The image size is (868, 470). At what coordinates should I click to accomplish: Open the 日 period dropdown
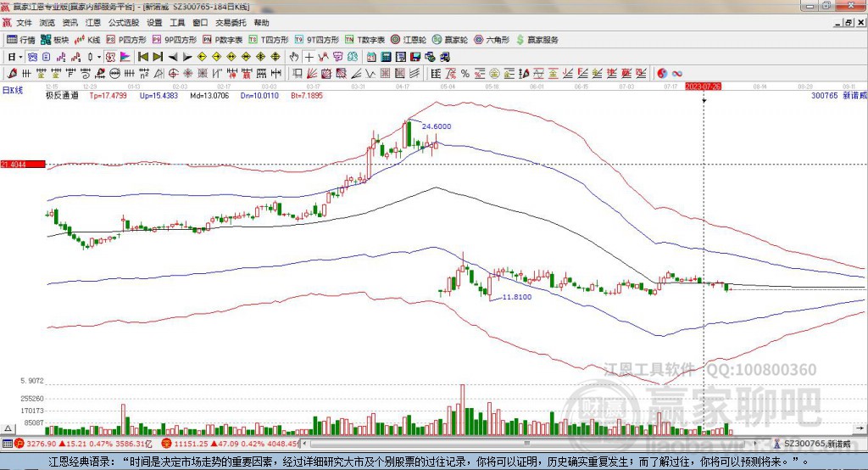tap(14, 57)
